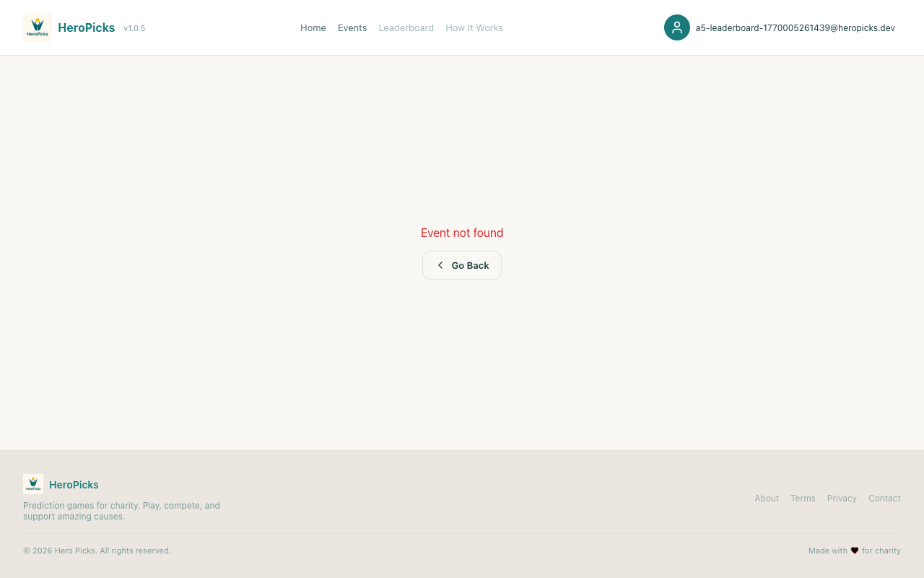
Task: Open the Home navigation item
Action: click(x=313, y=27)
